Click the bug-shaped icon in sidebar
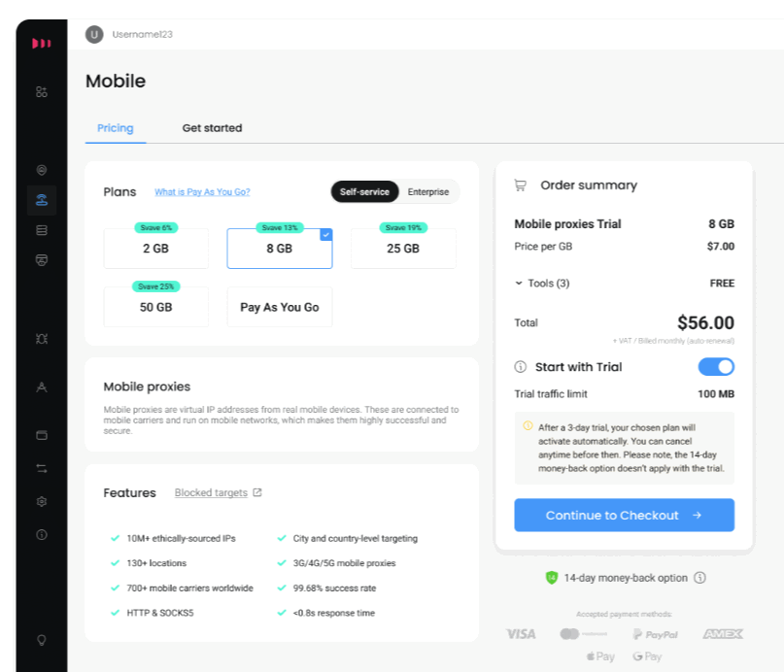Viewport: 784px width, 672px height. [41, 339]
